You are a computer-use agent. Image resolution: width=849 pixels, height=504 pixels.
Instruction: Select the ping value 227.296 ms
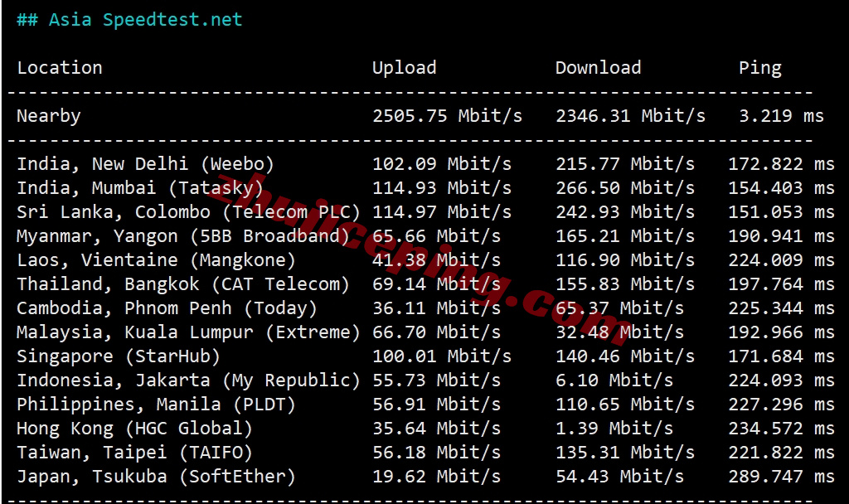point(781,405)
